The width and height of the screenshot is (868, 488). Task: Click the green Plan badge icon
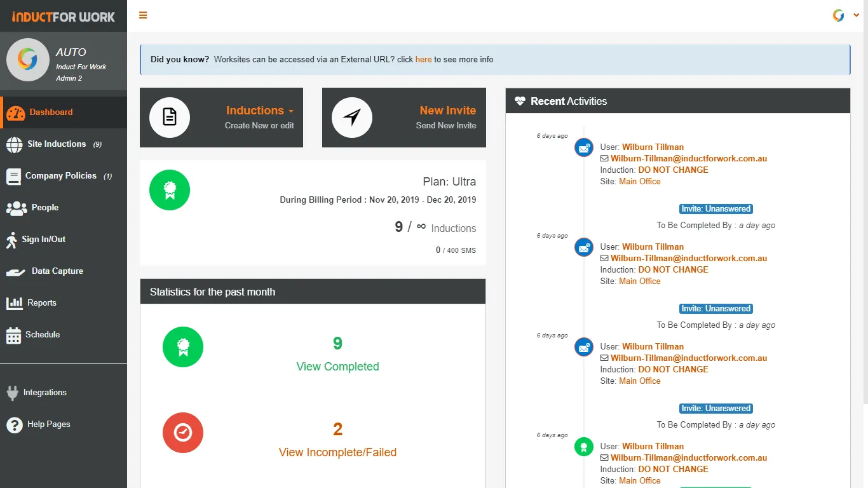pos(170,190)
